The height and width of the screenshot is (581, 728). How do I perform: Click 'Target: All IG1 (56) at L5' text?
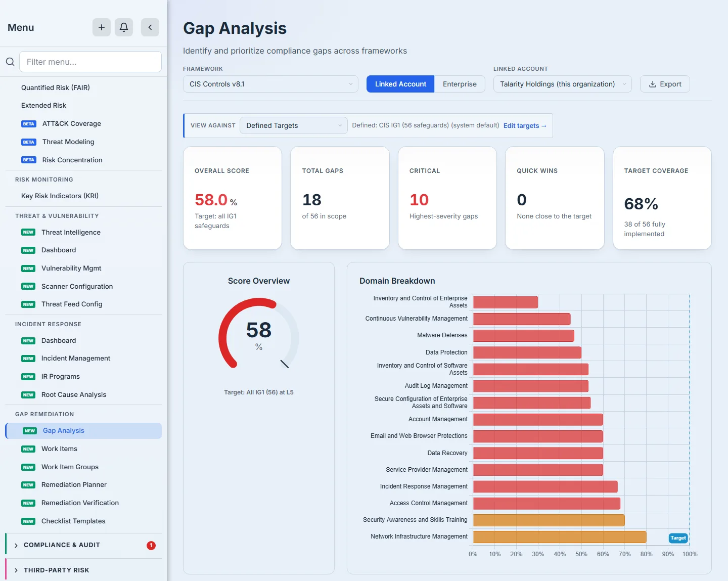tap(259, 392)
